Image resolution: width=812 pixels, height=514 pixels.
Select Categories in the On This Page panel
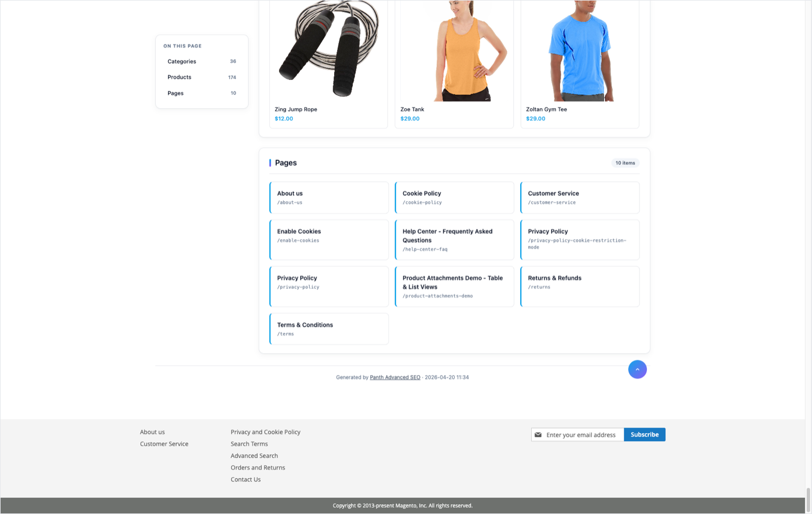(x=182, y=61)
